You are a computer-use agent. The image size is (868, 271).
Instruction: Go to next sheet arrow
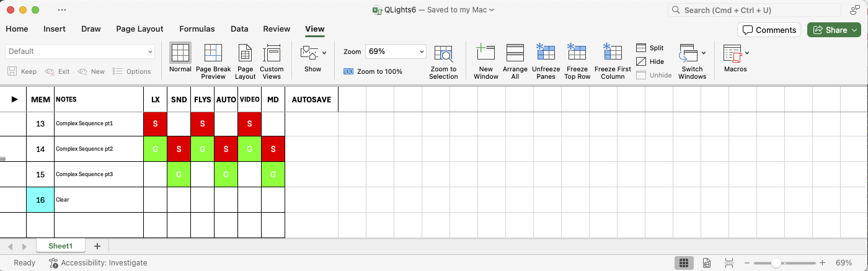(x=24, y=247)
